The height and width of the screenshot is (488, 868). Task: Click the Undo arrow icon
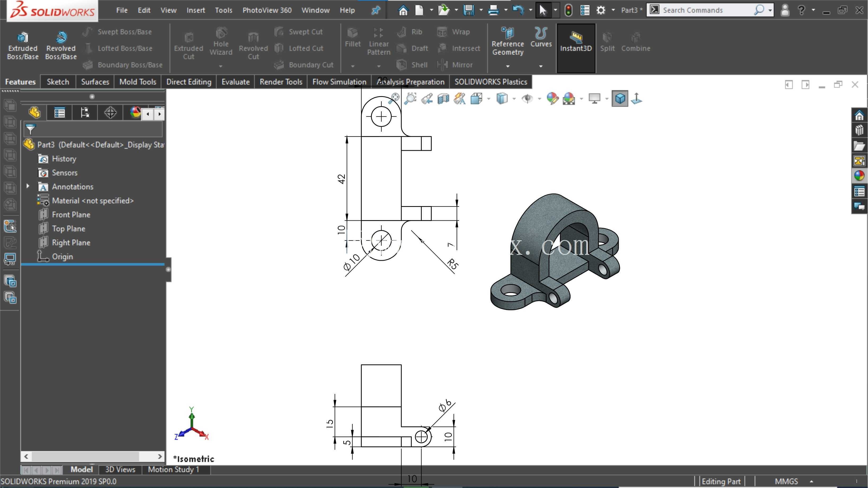click(x=518, y=10)
